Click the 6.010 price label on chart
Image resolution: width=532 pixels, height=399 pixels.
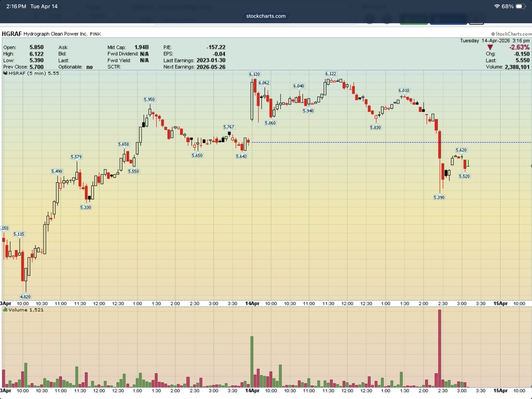point(404,90)
